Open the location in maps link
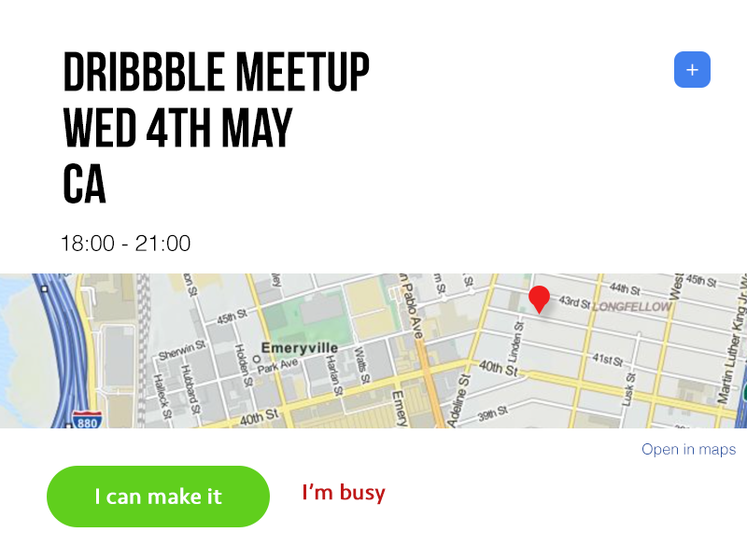 (x=688, y=449)
